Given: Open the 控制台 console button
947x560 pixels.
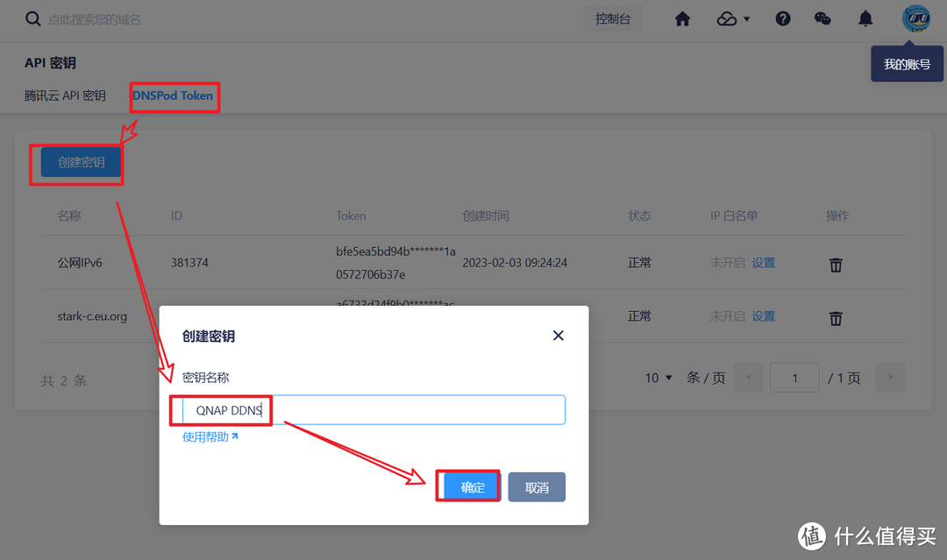Looking at the screenshot, I should click(x=613, y=19).
